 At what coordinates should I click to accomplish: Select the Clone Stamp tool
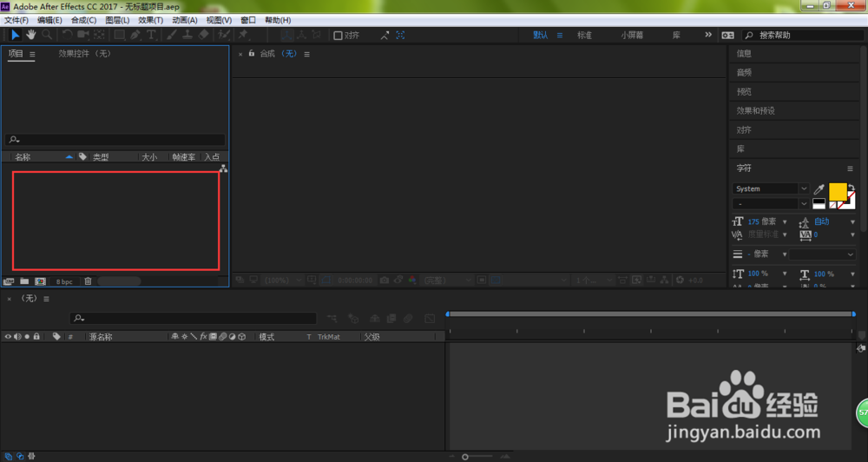[x=187, y=35]
